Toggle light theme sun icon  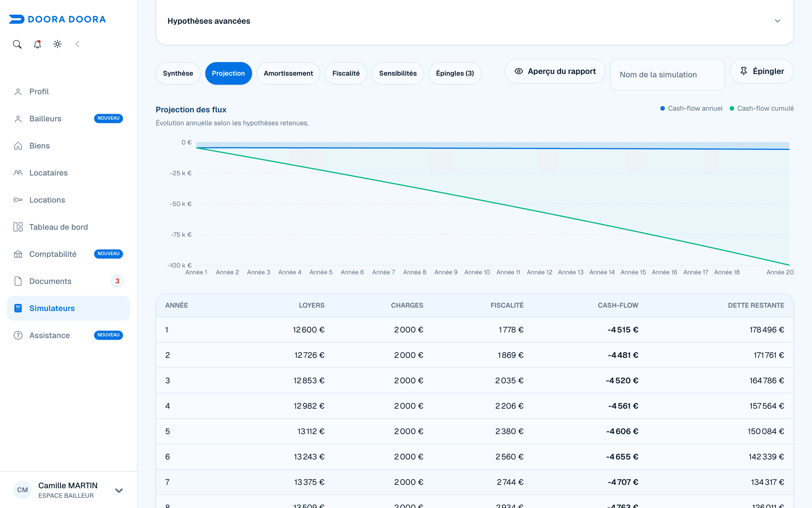tap(58, 44)
